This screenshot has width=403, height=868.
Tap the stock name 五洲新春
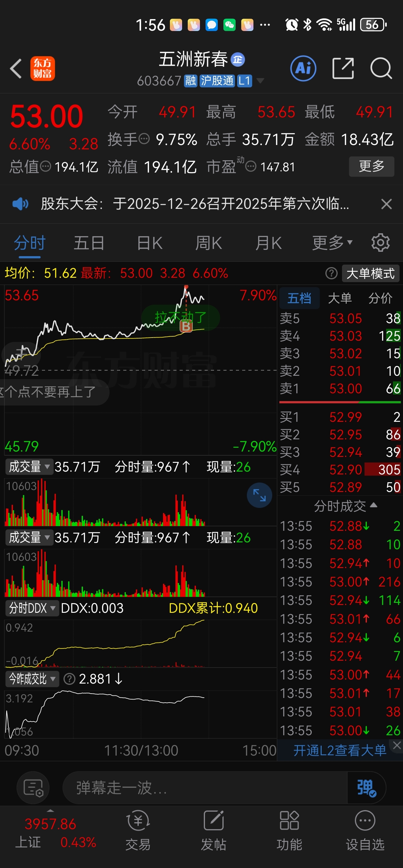tap(193, 59)
